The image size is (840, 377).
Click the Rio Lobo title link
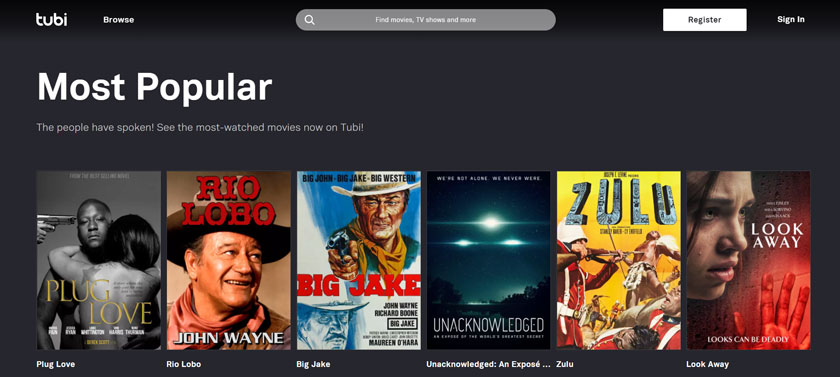pos(184,364)
